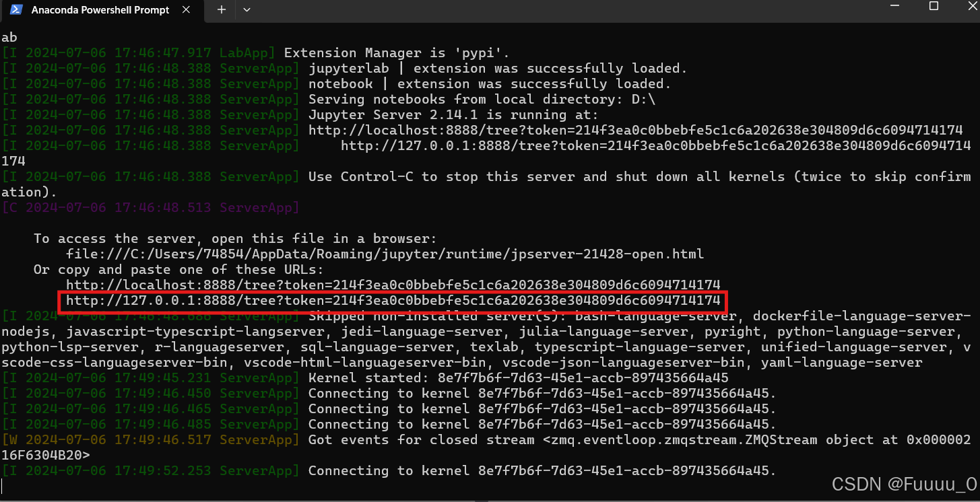Click the file:///C:/Users/74854 jpserver-21428-open.html link

pos(385,254)
